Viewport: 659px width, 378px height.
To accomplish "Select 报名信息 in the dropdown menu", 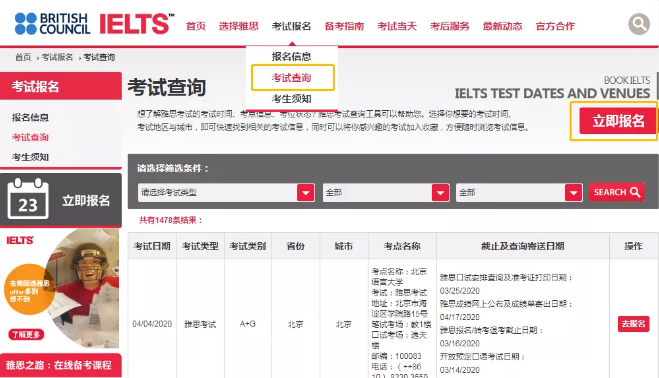I will coord(292,56).
